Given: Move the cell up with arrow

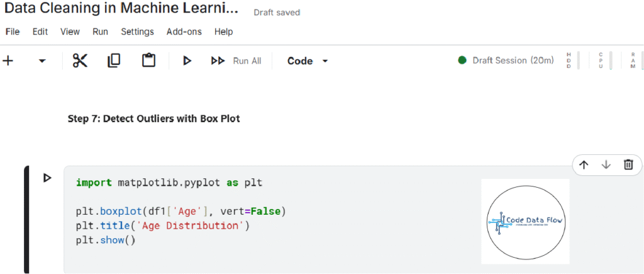Looking at the screenshot, I should (x=584, y=165).
